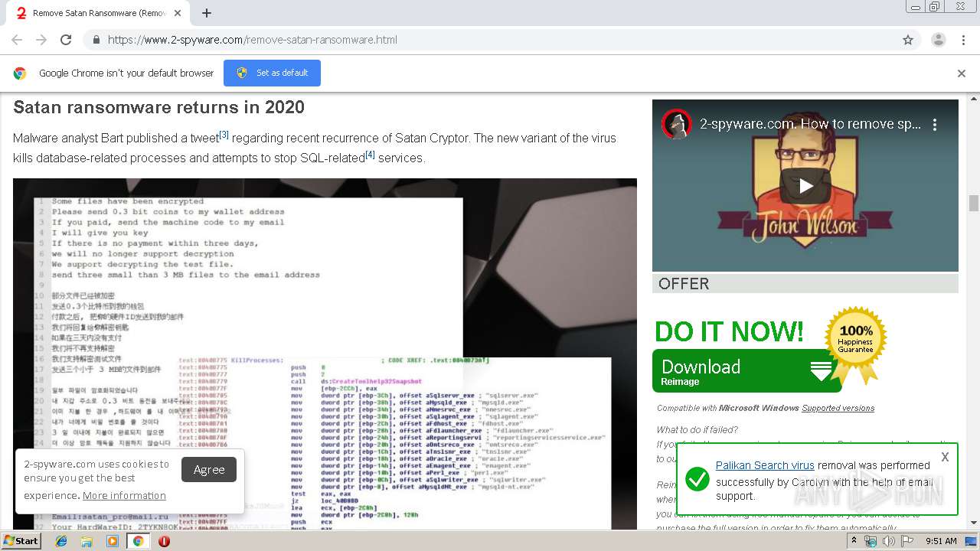
Task: Click the OFFER section label
Action: [684, 284]
